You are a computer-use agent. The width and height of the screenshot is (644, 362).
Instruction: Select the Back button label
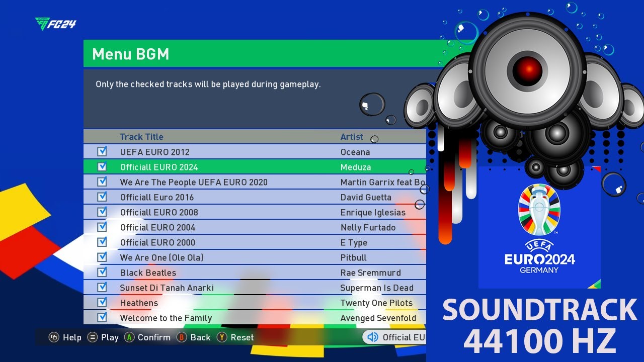[200, 337]
